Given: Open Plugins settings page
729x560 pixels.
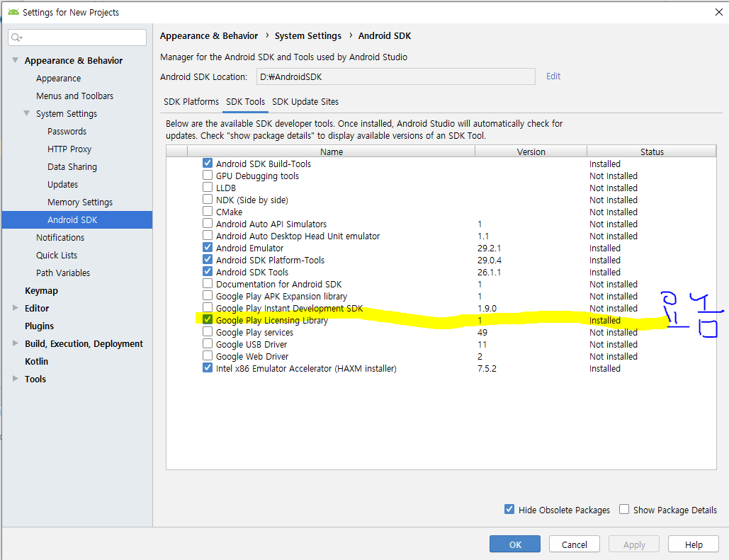Looking at the screenshot, I should (39, 326).
